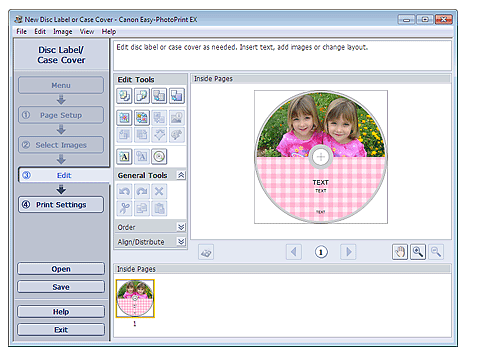483x360 pixels.
Task: Click the Open button
Action: pos(61,269)
